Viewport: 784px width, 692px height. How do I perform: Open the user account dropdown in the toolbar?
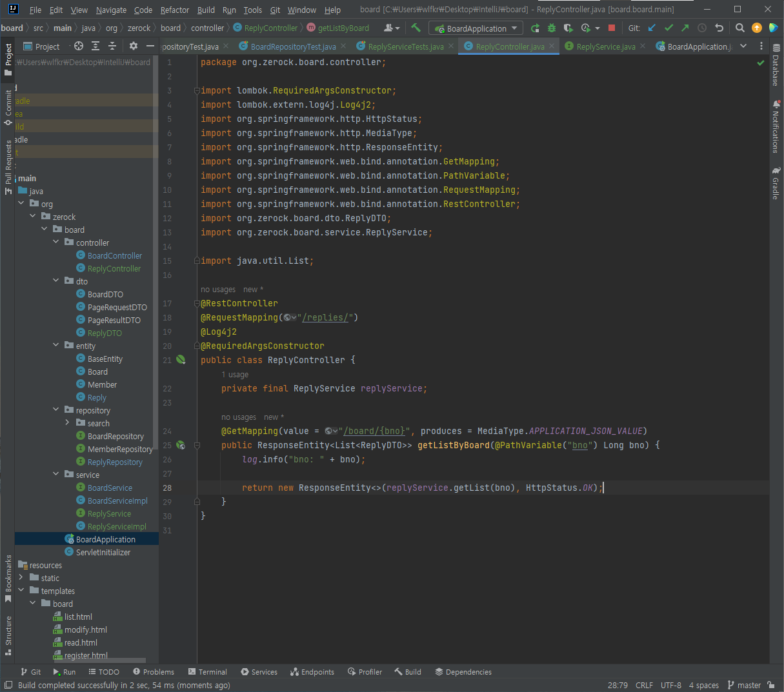pos(392,28)
